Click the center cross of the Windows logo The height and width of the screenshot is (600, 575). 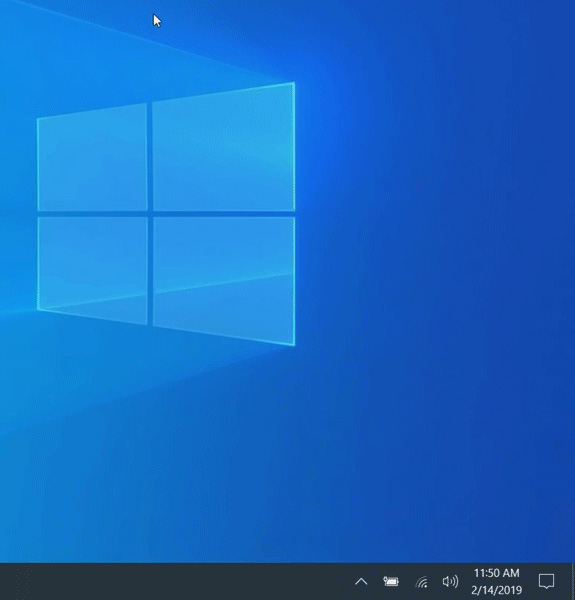point(150,214)
